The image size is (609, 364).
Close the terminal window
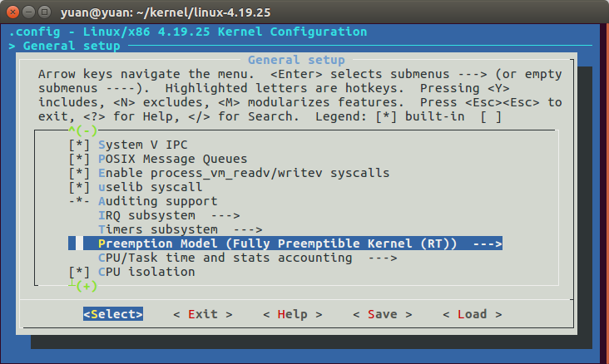click(x=12, y=12)
